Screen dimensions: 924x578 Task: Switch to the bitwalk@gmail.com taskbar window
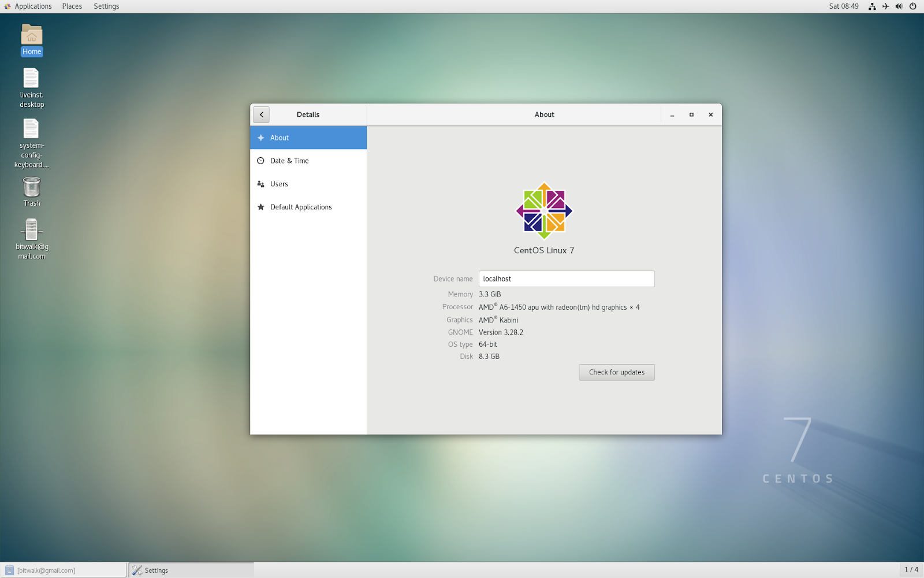[x=64, y=570]
